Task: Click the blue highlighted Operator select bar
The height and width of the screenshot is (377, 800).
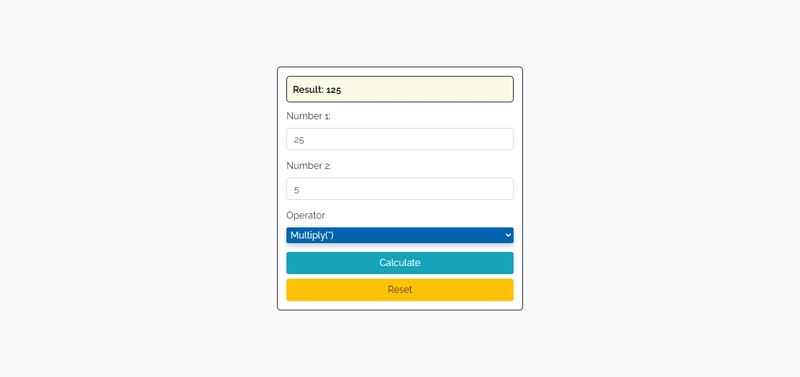Action: [x=399, y=235]
